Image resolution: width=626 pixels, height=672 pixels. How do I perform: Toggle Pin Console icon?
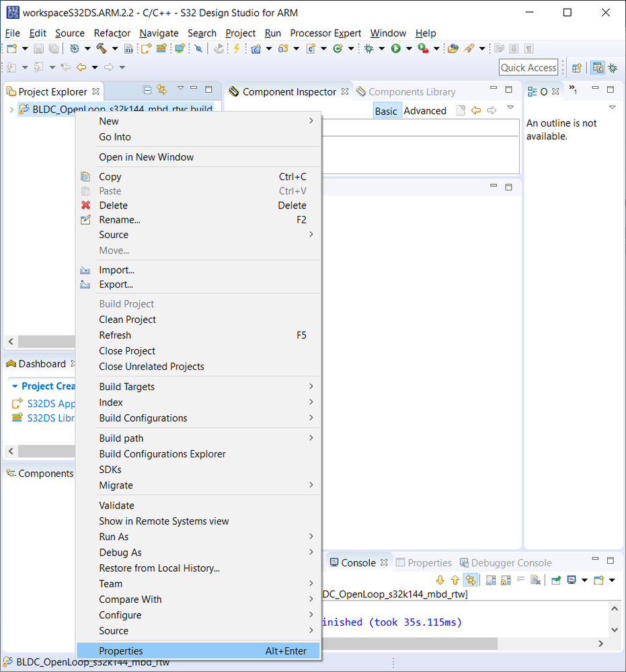tap(556, 581)
